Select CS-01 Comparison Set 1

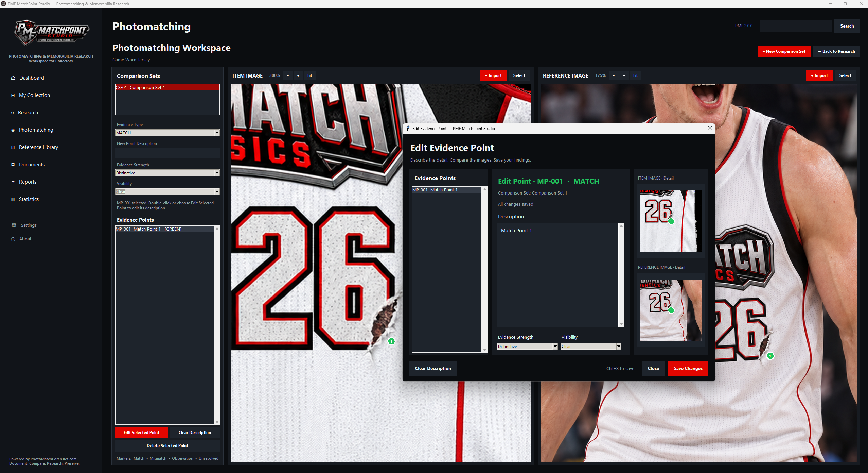pyautogui.click(x=167, y=88)
